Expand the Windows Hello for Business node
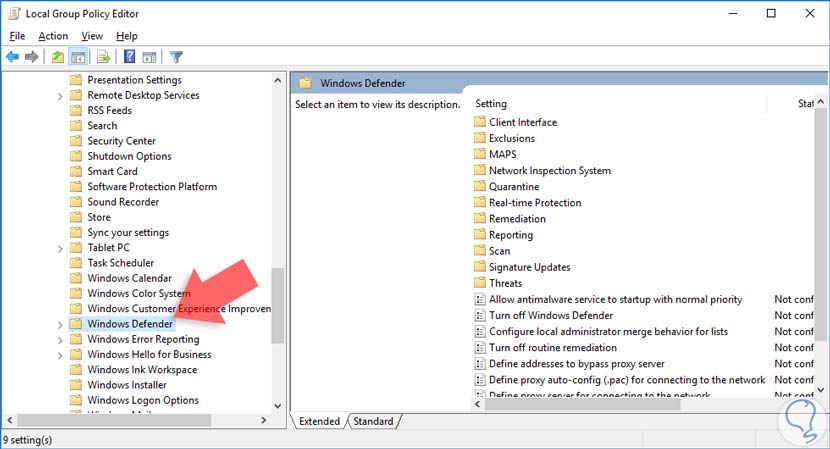 pyautogui.click(x=60, y=355)
